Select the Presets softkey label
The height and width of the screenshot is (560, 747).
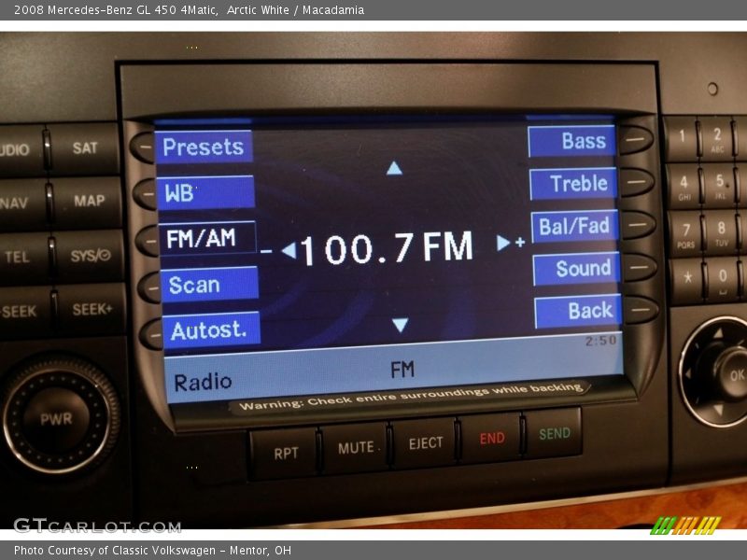204,147
